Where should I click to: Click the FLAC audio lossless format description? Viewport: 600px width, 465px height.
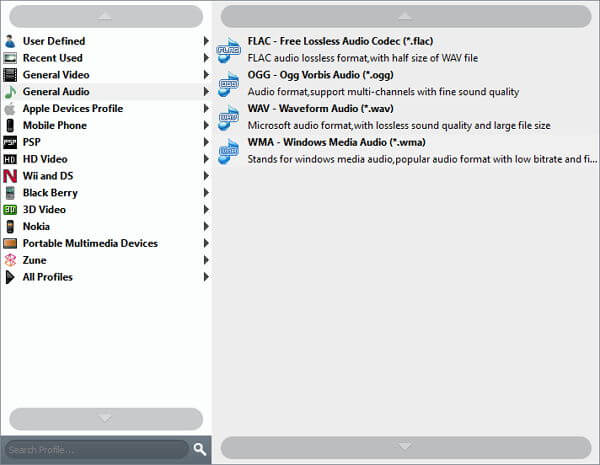pos(363,58)
